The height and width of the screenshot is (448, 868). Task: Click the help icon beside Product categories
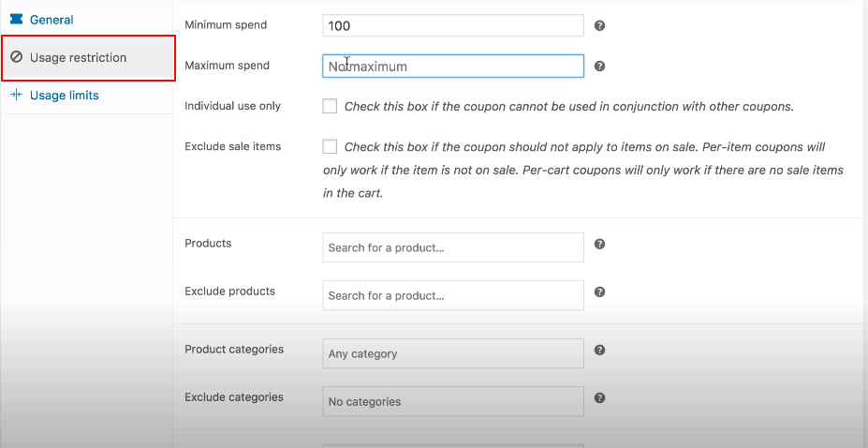(599, 351)
